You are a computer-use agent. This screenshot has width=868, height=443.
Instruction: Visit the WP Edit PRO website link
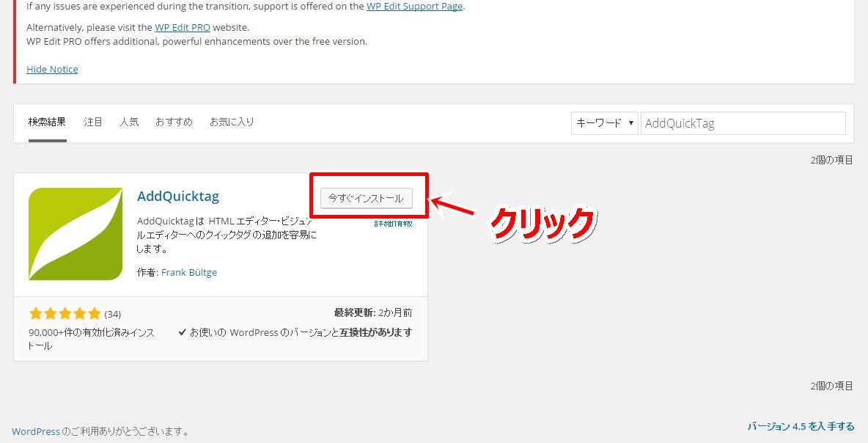tap(182, 27)
